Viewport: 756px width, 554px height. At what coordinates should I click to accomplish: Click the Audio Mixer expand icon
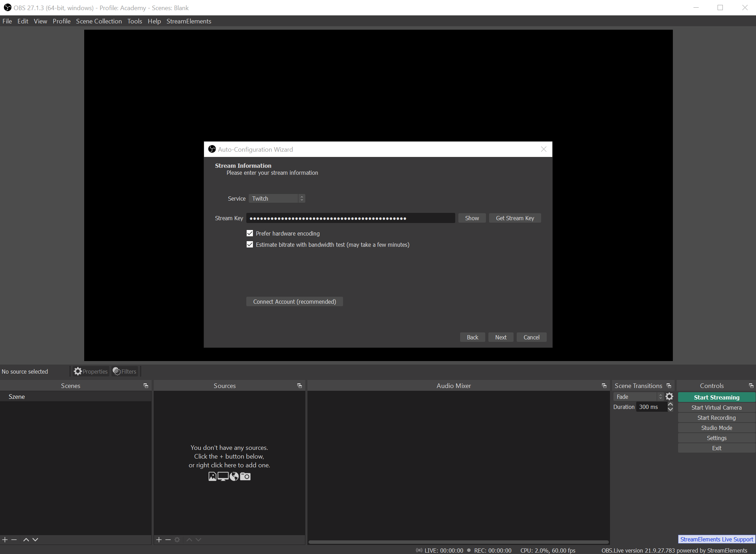[604, 386]
